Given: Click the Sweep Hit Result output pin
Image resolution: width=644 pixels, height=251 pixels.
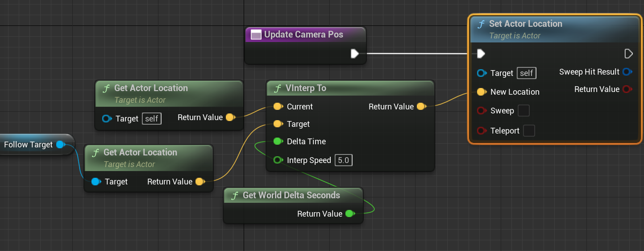Looking at the screenshot, I should pos(627,72).
